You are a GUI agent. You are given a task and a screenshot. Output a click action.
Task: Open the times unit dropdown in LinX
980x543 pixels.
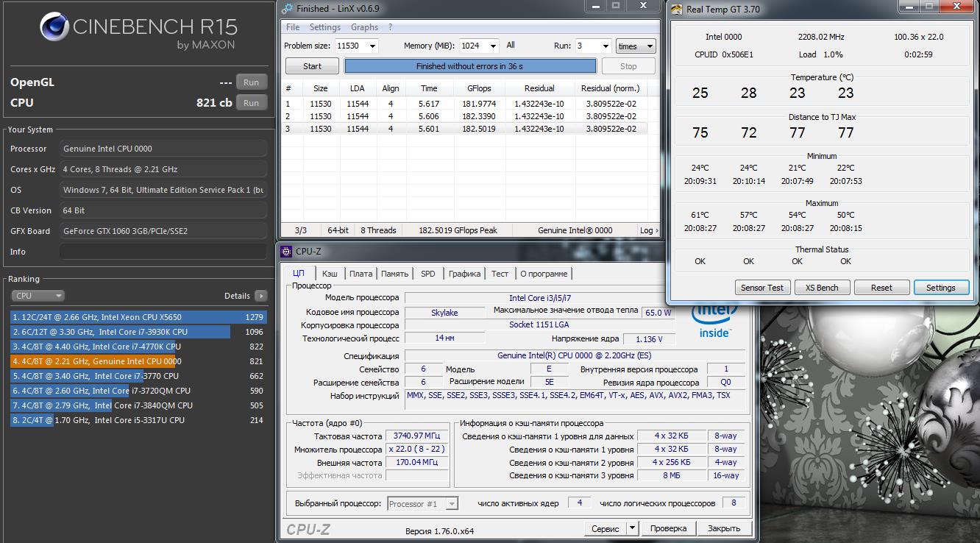(636, 46)
